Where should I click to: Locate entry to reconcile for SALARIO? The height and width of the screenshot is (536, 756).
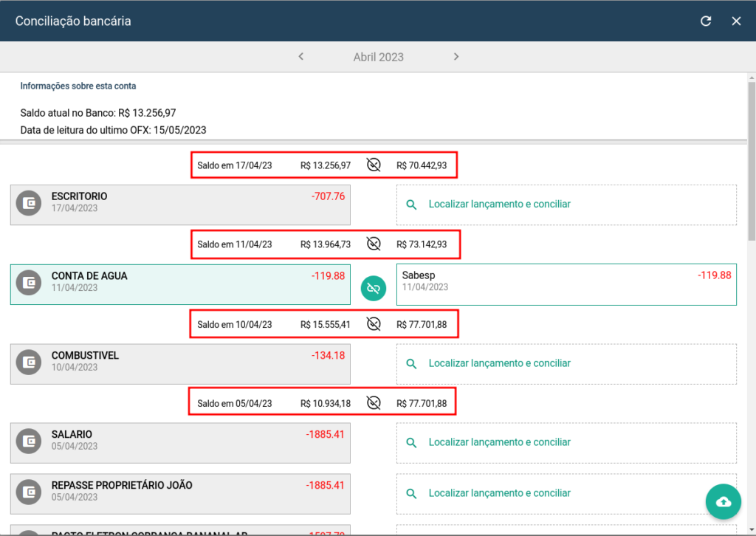click(566, 443)
